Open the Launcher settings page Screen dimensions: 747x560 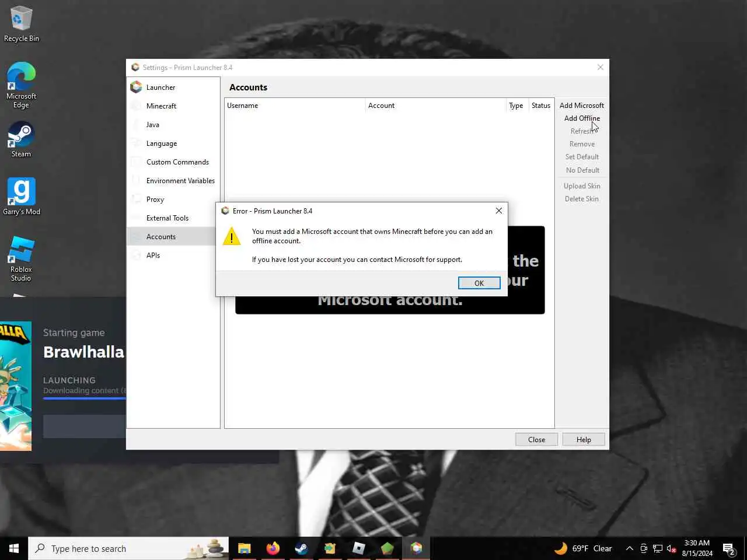(173, 87)
